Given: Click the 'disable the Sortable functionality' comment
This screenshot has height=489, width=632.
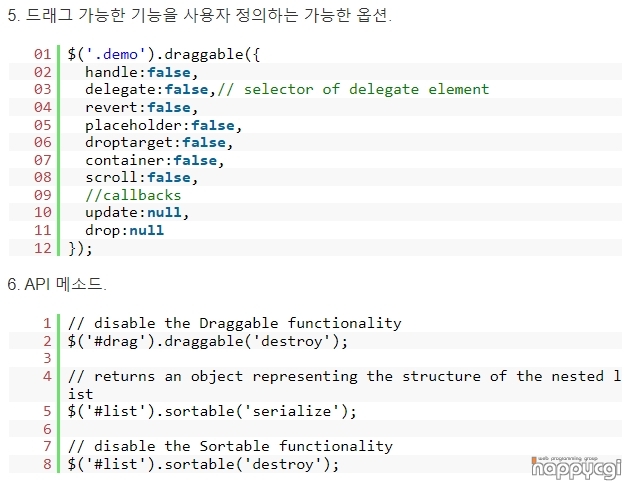Looking at the screenshot, I should pos(230,446).
